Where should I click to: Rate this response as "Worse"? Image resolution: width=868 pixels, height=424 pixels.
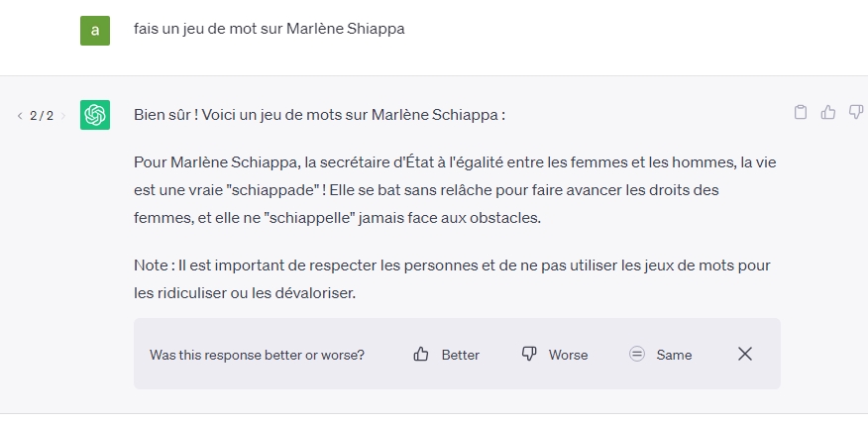(x=568, y=355)
